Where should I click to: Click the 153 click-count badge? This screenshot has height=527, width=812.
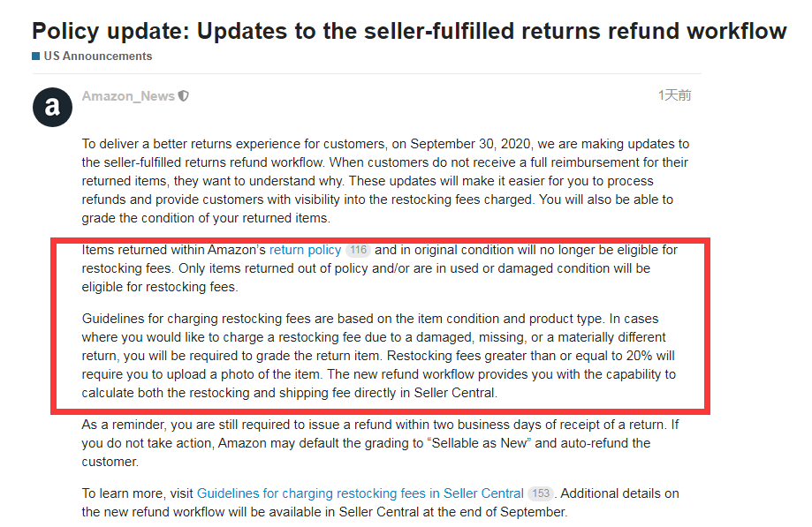point(540,494)
